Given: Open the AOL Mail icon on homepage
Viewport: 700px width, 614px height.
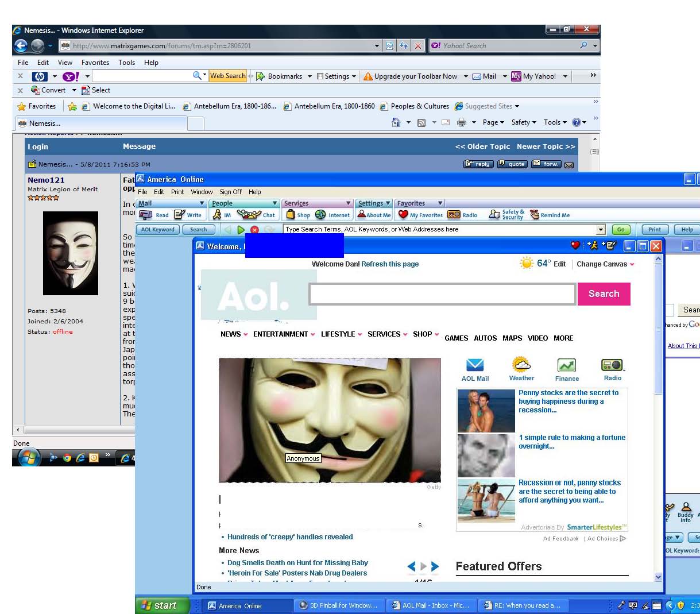Looking at the screenshot, I should coord(475,365).
